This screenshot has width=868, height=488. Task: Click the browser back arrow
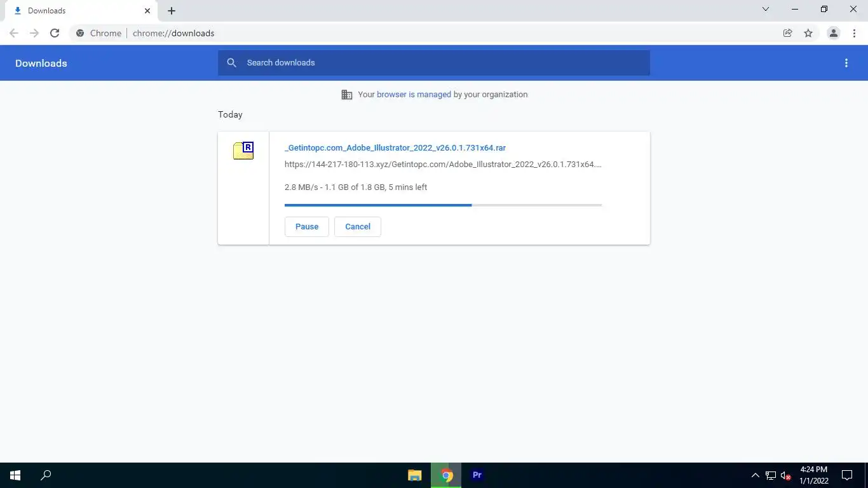14,33
